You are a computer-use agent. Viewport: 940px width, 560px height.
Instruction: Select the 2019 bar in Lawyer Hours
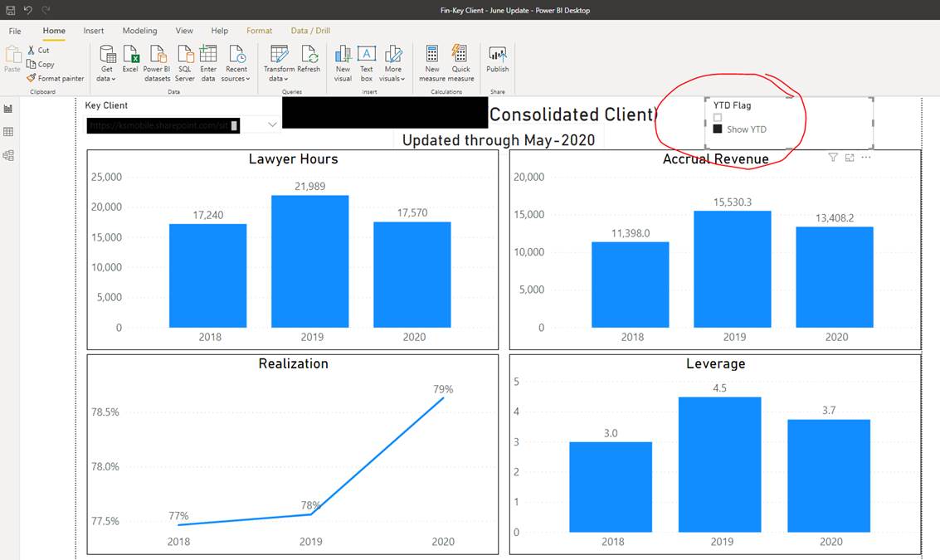[x=310, y=261]
